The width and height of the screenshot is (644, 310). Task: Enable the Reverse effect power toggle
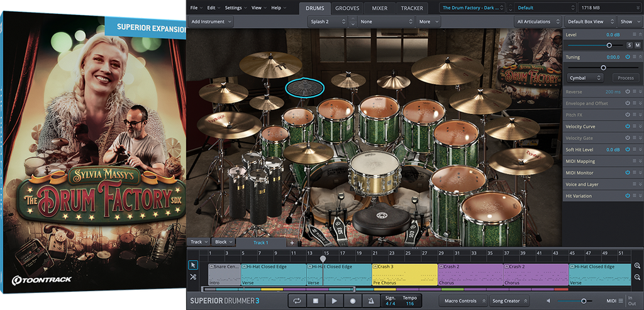627,92
